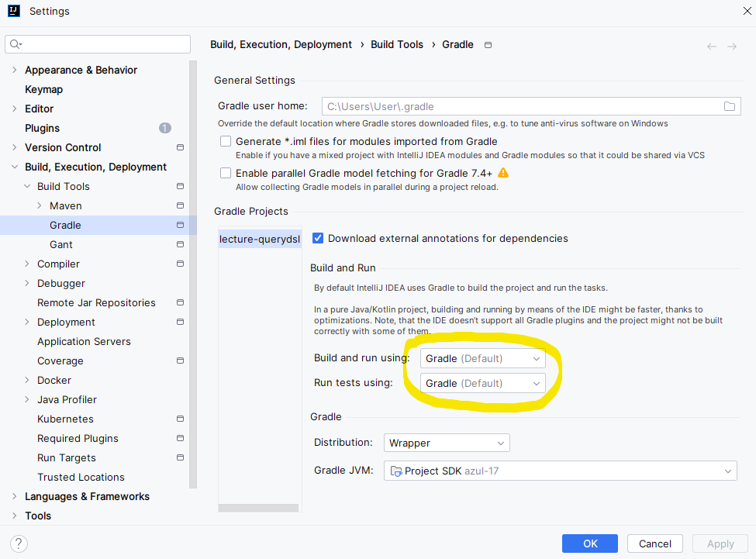
Task: Click the Project SDK icon in Gradle JVM
Action: click(396, 471)
